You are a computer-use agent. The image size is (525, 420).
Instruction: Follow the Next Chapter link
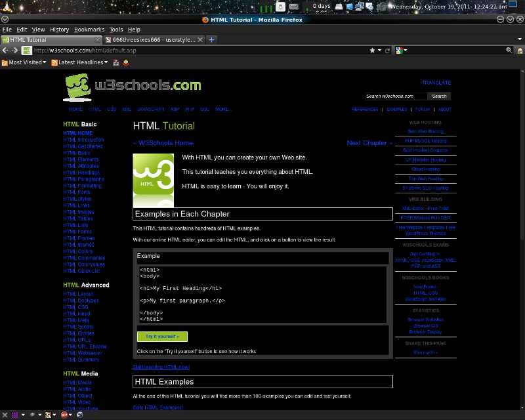pos(369,143)
